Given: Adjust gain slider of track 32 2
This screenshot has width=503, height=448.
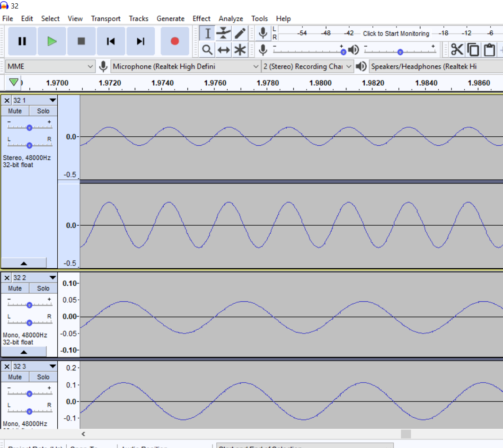Looking at the screenshot, I should (29, 305).
